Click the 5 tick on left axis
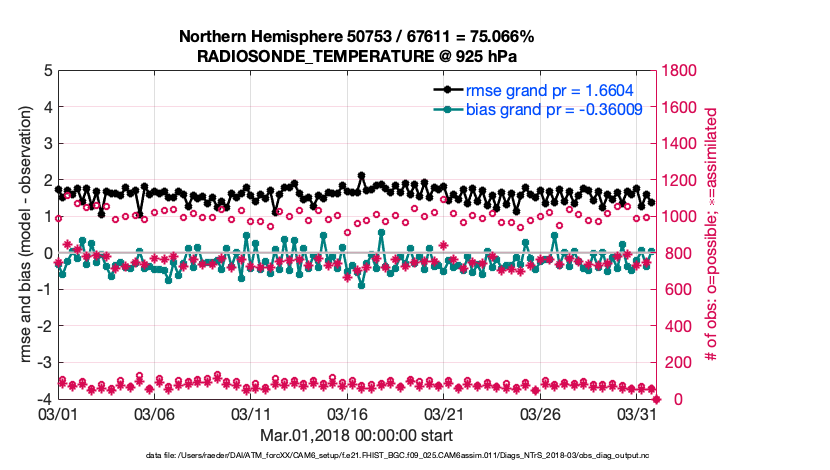Screen dimensions: 830x470 tap(46, 71)
